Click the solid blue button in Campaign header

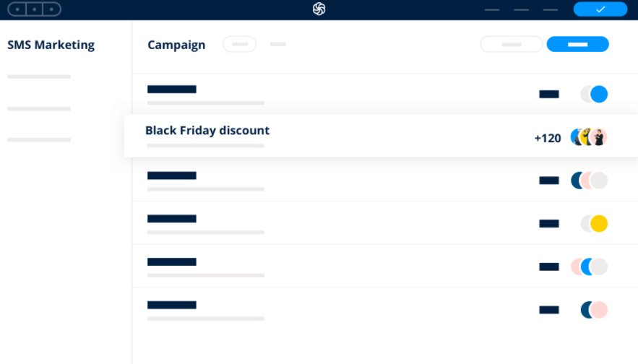(577, 44)
